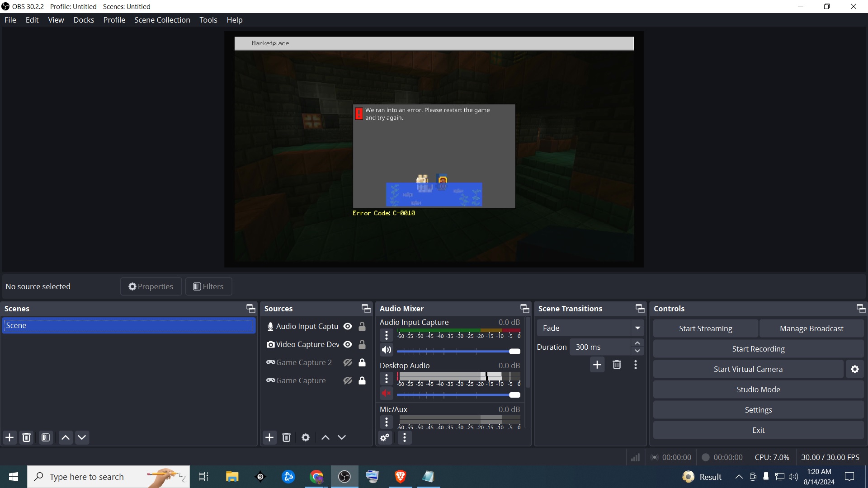Add a new source with plus icon
This screenshot has width=868, height=488.
click(x=269, y=437)
